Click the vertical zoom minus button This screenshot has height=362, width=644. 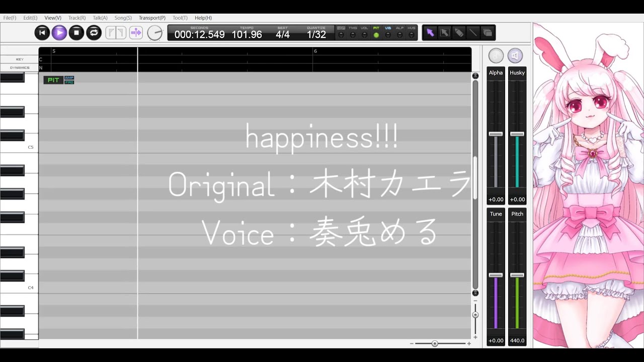(475, 302)
